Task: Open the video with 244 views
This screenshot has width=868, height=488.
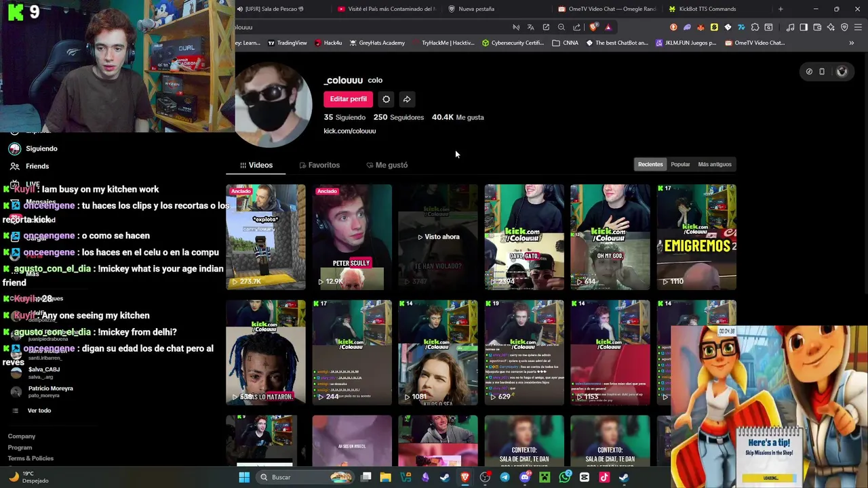Action: pyautogui.click(x=352, y=352)
